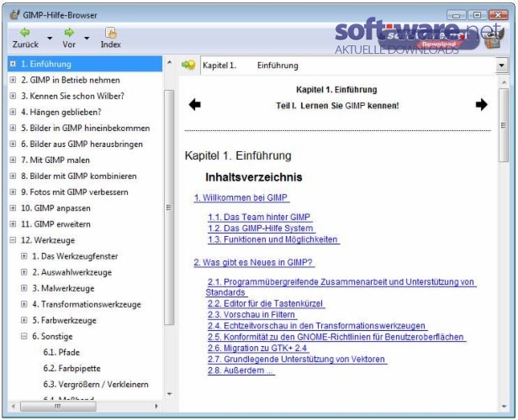This screenshot has width=518, height=420.
Task: Open the Kapitel 1. Einführung combo box dropdown
Action: click(x=501, y=66)
